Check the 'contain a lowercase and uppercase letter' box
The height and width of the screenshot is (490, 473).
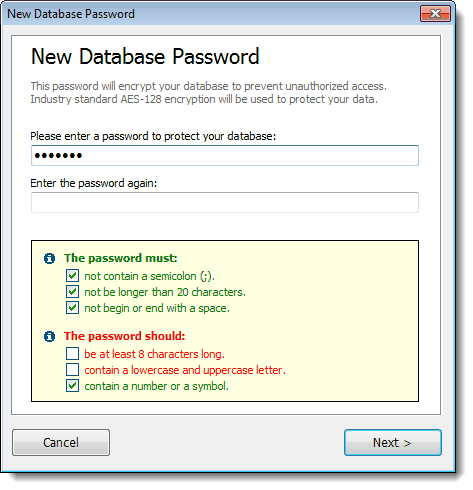click(72, 370)
